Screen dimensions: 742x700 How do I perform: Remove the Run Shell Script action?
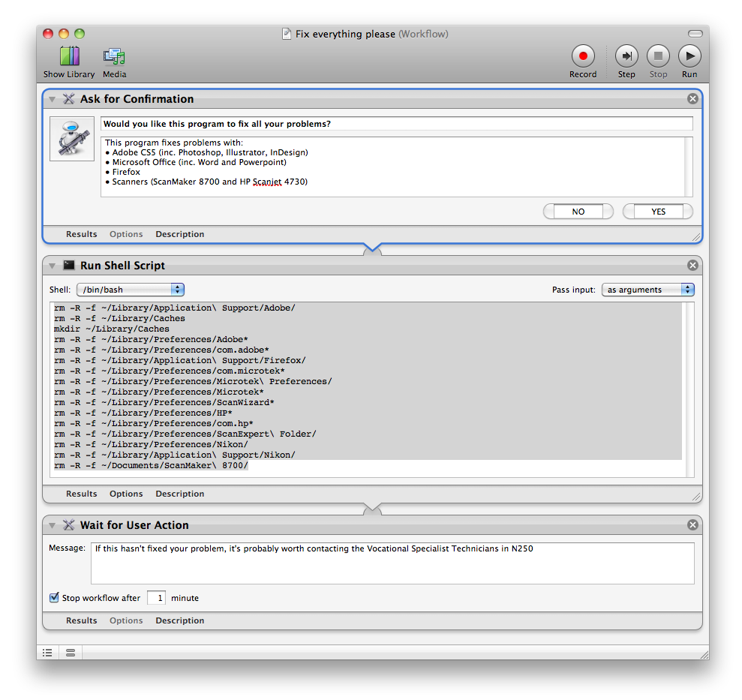[x=692, y=265]
